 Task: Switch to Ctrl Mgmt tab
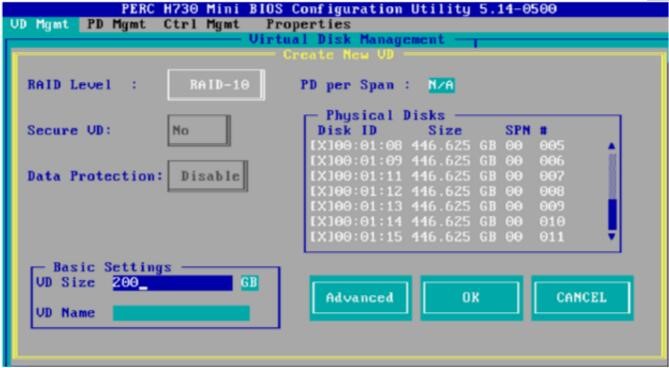(x=201, y=24)
